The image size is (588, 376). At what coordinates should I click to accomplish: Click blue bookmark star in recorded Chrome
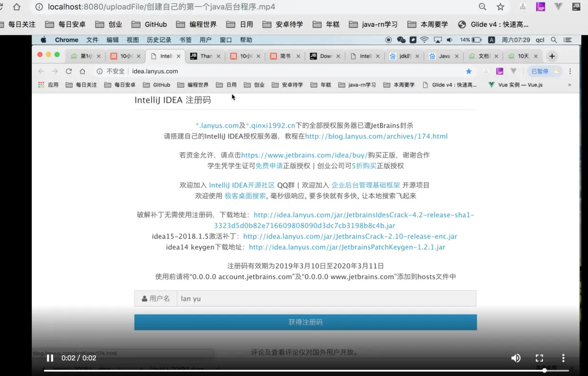469,71
